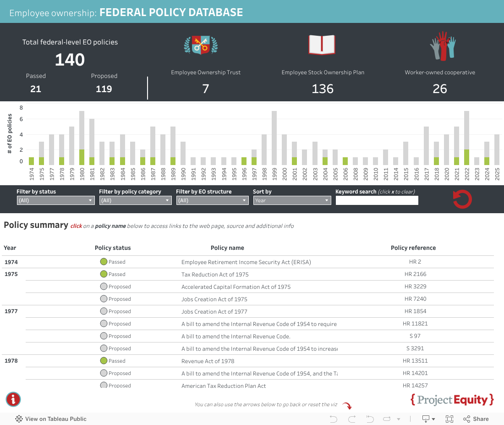This screenshot has height=425, width=504.
Task: Click the revert view icon
Action: pyautogui.click(x=370, y=419)
